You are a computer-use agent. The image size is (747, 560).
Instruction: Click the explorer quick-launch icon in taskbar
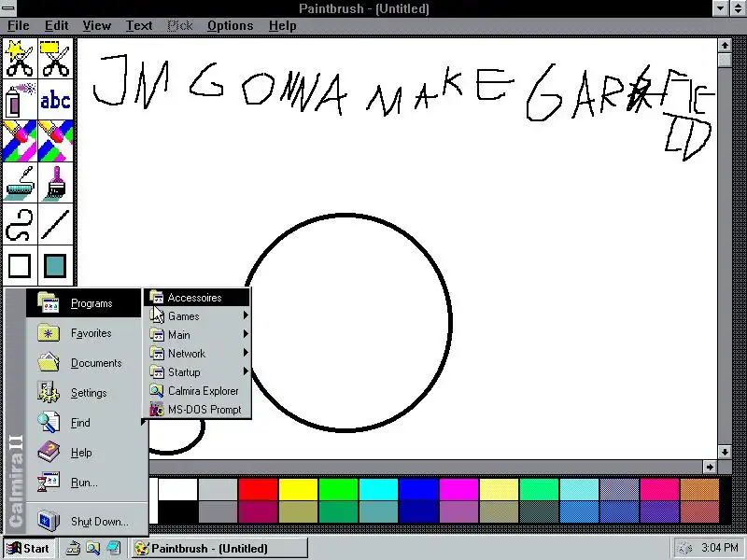point(92,548)
